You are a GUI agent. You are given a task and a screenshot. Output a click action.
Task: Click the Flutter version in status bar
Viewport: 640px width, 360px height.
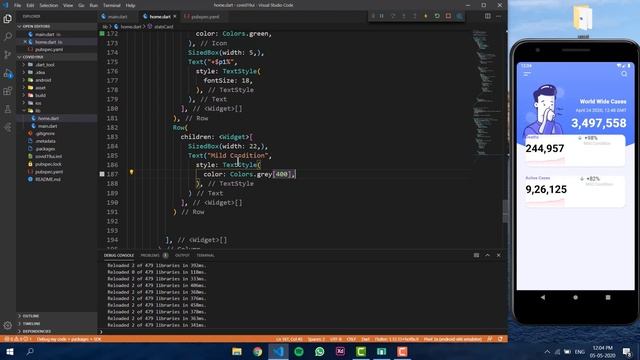[396, 339]
